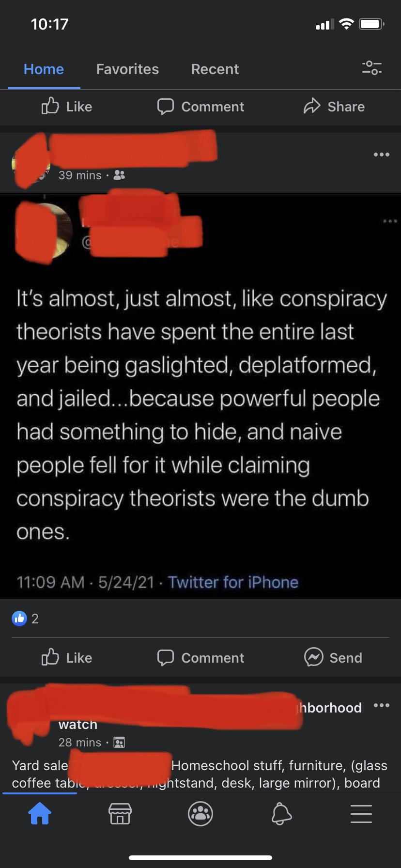
Task: View the blue thumbs-up reaction count
Action: click(25, 619)
